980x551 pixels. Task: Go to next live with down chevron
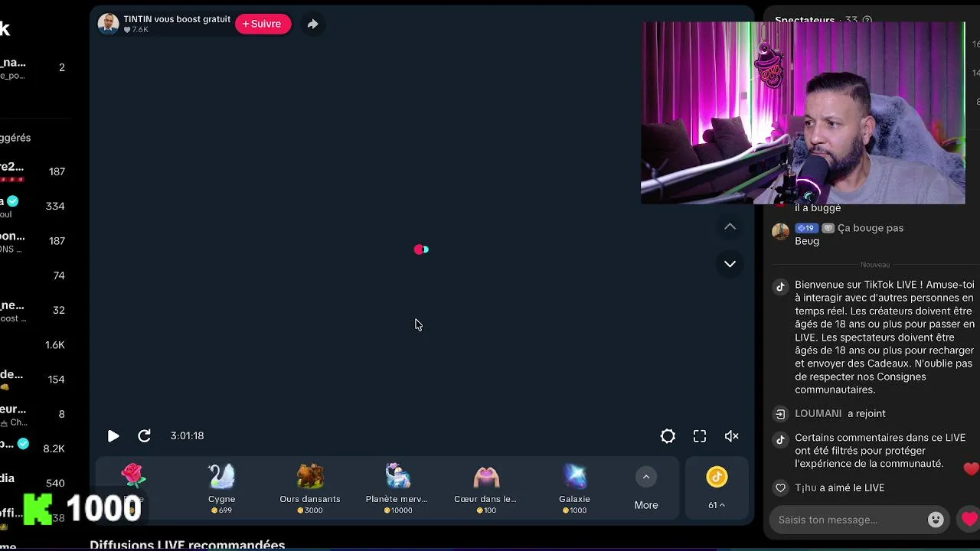pos(730,263)
